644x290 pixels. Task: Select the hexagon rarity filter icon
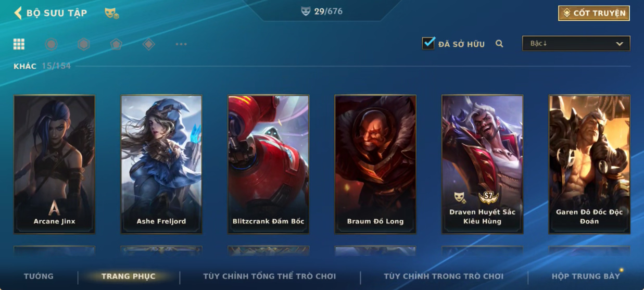(x=83, y=44)
